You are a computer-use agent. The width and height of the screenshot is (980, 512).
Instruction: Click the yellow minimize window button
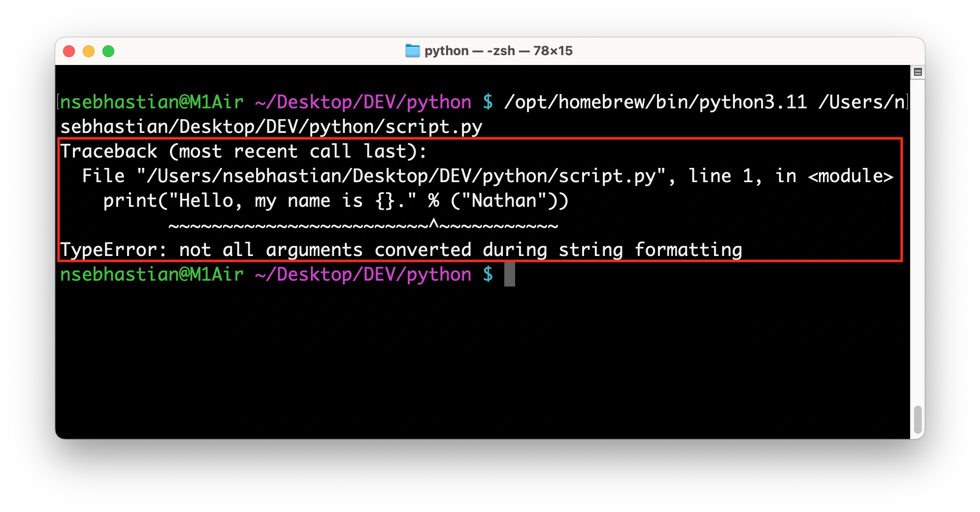point(89,51)
